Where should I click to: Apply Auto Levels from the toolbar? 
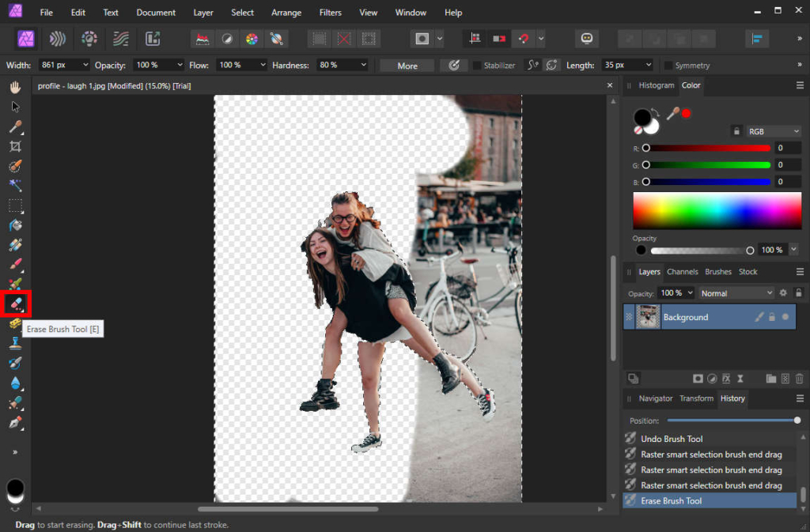(202, 38)
